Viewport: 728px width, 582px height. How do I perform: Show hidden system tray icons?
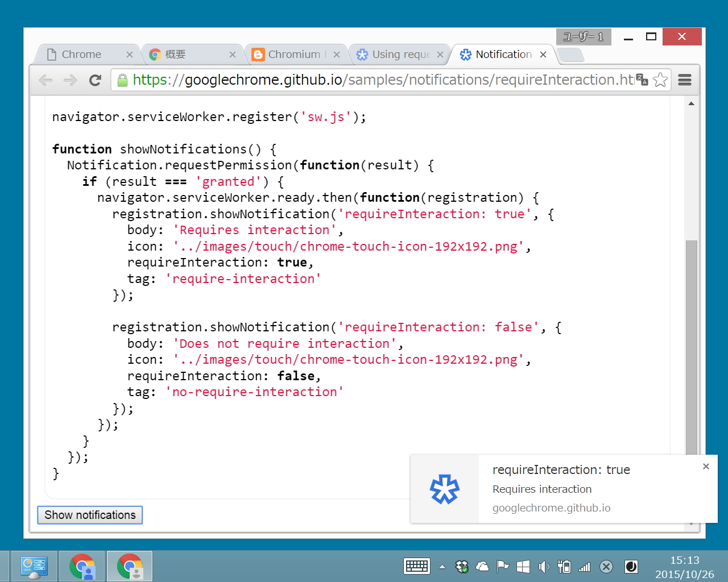pyautogui.click(x=442, y=567)
